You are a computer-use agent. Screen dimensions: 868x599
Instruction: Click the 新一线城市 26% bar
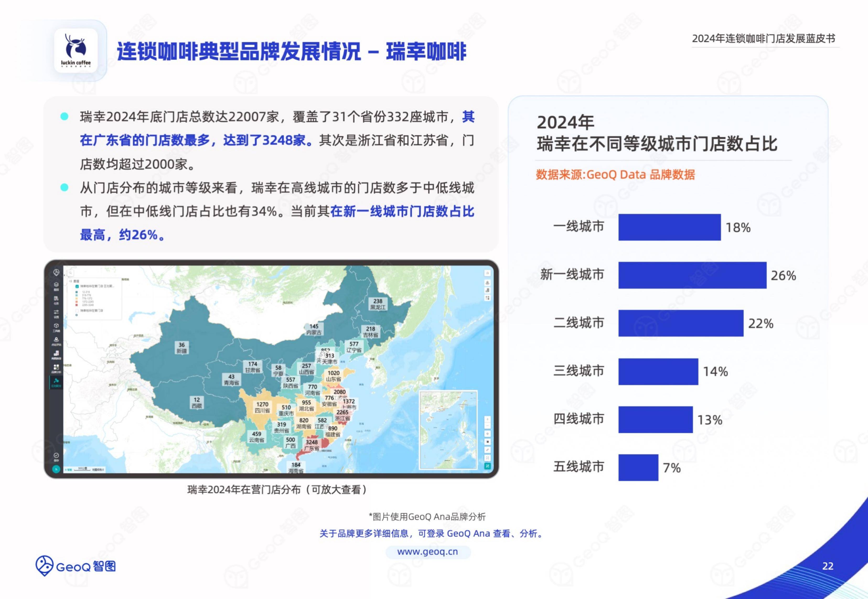pos(692,275)
